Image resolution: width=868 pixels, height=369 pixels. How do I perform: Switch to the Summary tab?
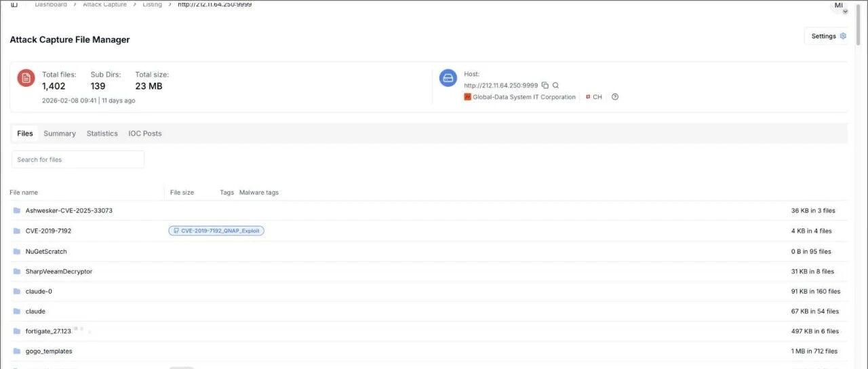click(x=60, y=134)
